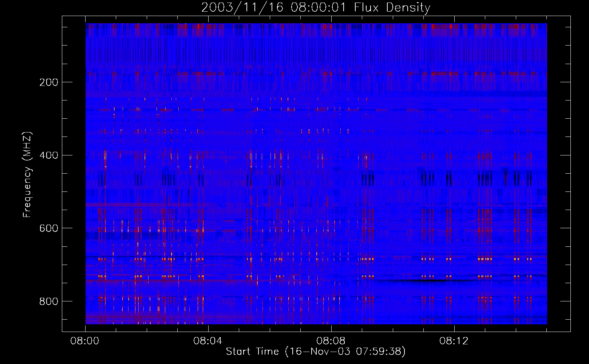The image size is (589, 364).
Task: Click the 400 frequency tick label
Action: tap(49, 155)
